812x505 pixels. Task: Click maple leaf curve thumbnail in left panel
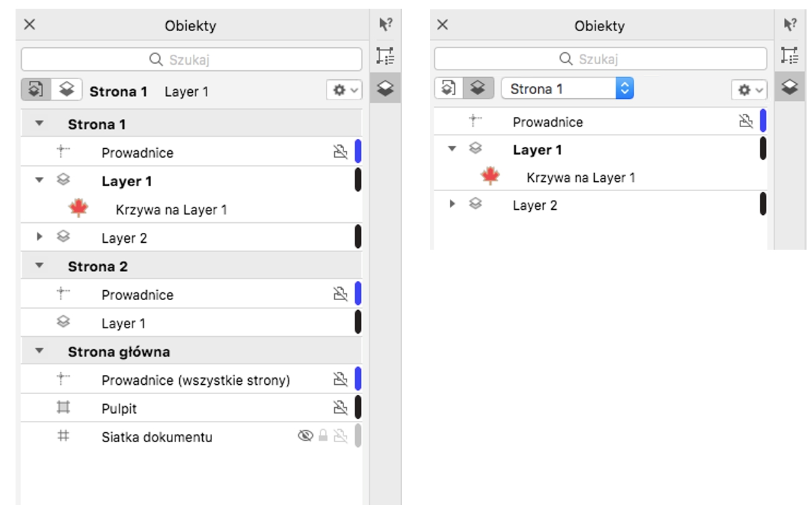coord(78,209)
